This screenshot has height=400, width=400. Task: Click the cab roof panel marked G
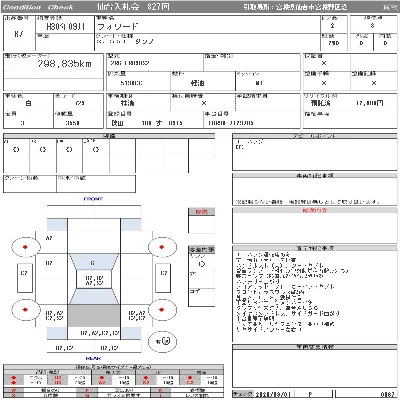pos(94,262)
